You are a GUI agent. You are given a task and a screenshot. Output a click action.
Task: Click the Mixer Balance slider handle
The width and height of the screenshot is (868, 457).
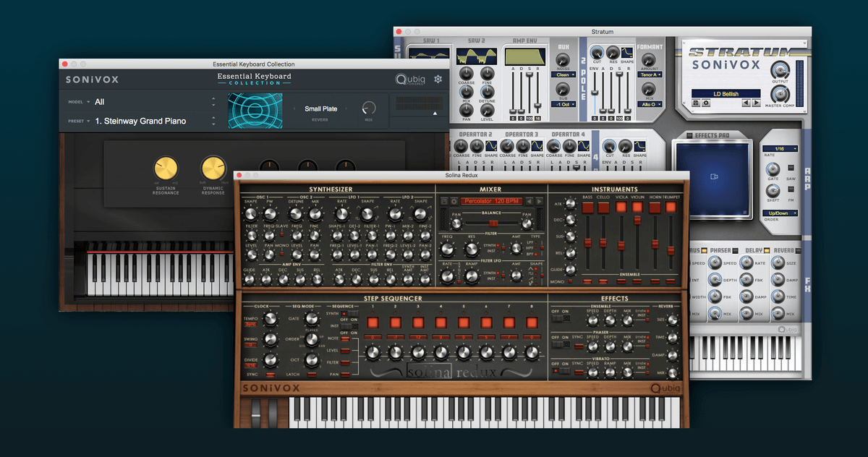(x=493, y=223)
